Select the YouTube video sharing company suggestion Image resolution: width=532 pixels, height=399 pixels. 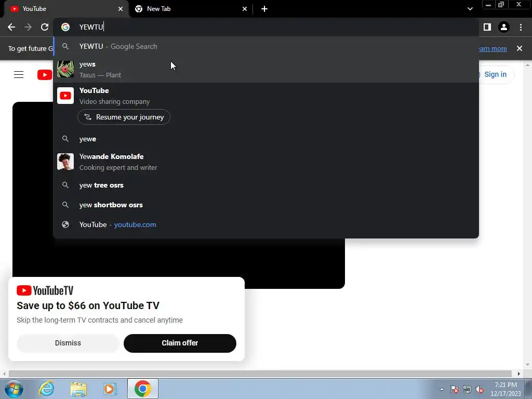[266, 96]
